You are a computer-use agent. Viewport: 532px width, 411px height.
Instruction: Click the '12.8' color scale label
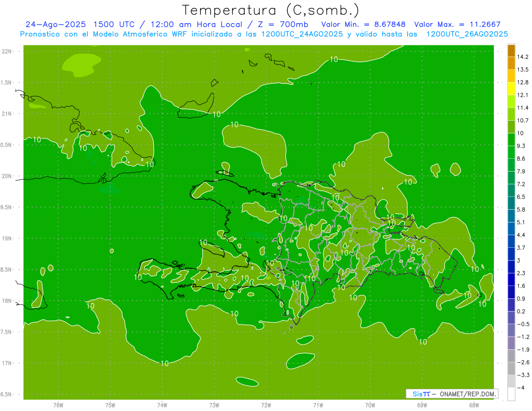click(x=523, y=82)
